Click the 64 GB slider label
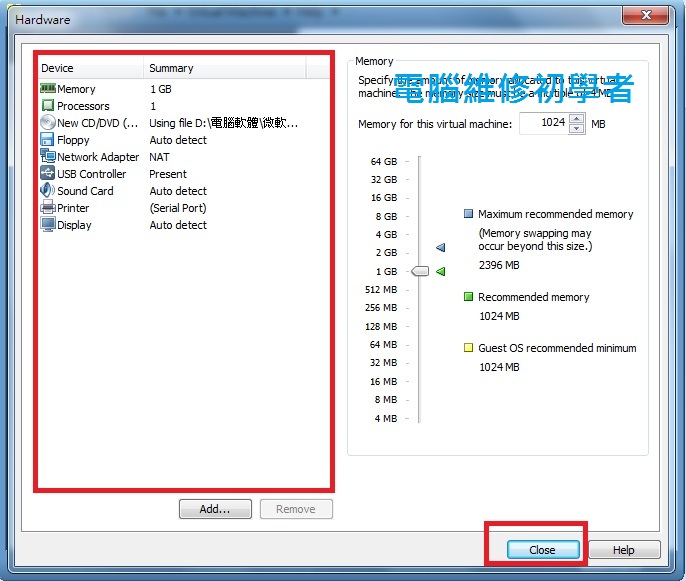 (384, 161)
